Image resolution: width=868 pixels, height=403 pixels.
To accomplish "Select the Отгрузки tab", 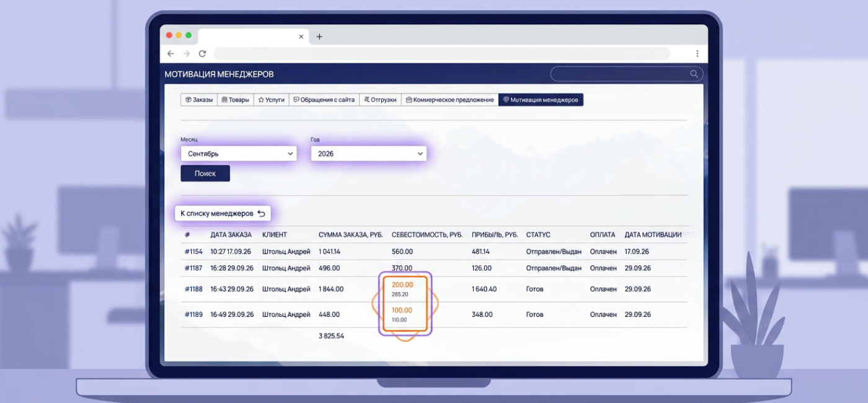I will click(x=380, y=100).
